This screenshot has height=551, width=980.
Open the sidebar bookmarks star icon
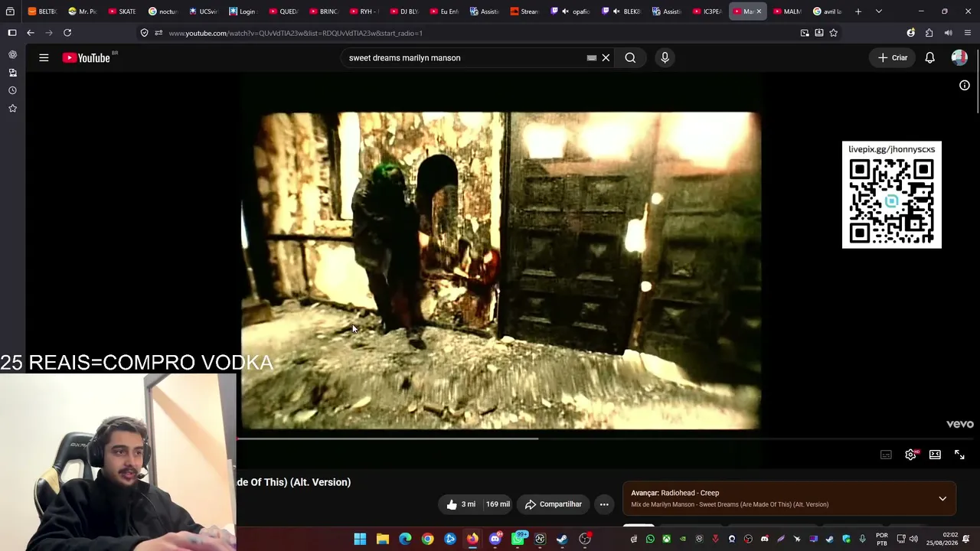[x=12, y=109]
